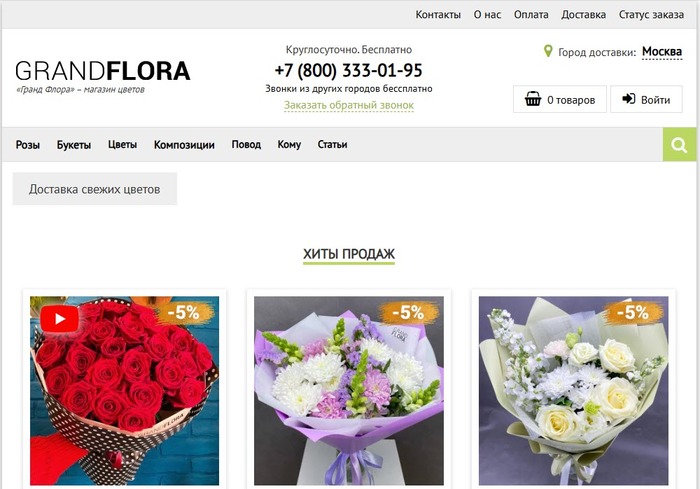This screenshot has width=700, height=489.
Task: Open the shopping basket icon
Action: point(533,99)
